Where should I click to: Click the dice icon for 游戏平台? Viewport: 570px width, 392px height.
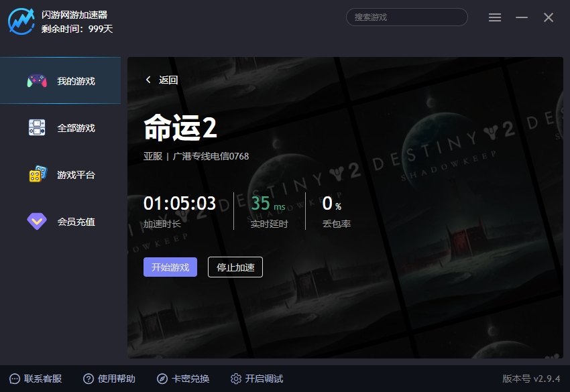pyautogui.click(x=38, y=174)
